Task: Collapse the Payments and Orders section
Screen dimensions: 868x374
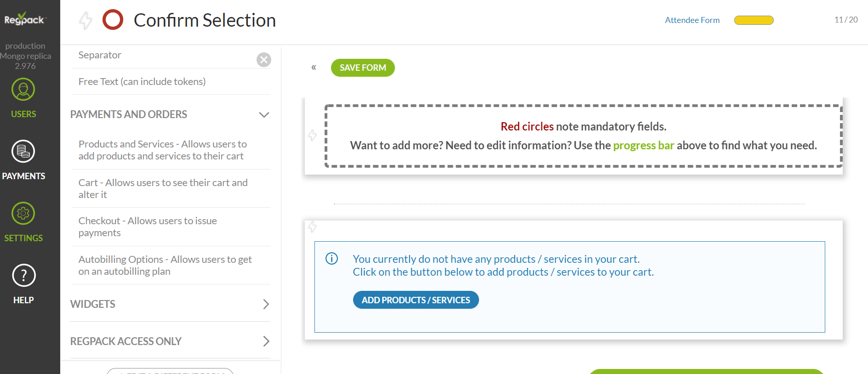Action: (x=264, y=114)
